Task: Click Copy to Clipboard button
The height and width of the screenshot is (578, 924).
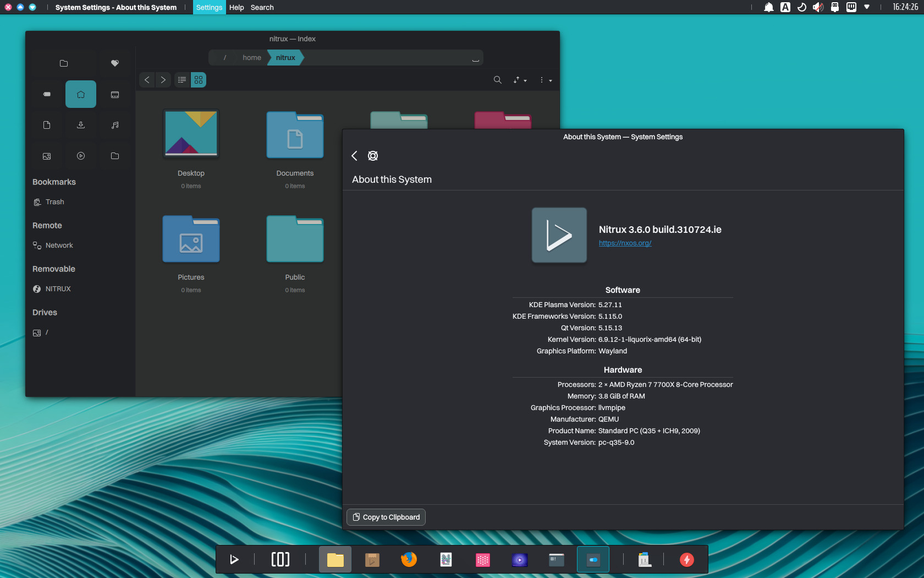Action: pyautogui.click(x=386, y=517)
